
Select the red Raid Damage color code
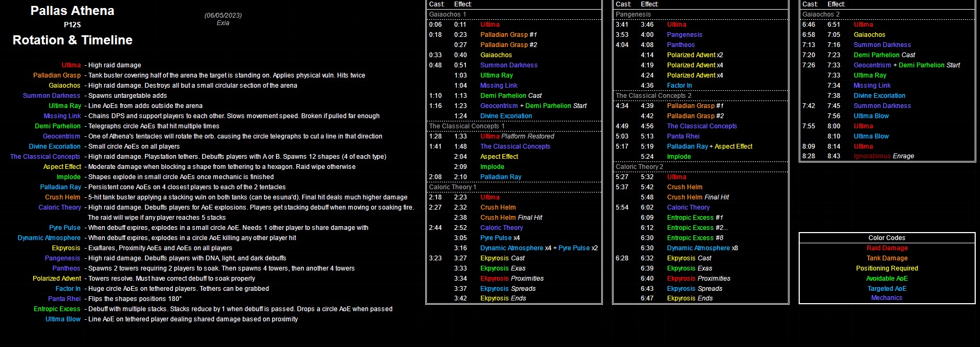click(886, 248)
